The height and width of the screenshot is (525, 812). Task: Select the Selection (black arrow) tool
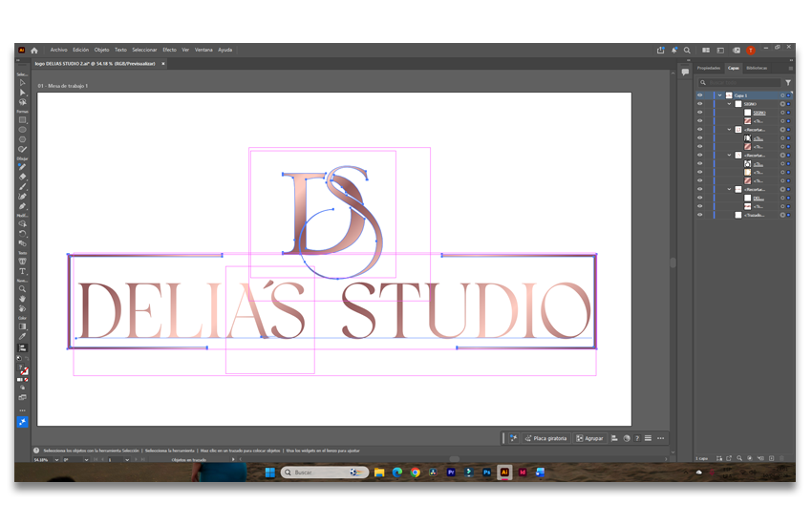(22, 83)
